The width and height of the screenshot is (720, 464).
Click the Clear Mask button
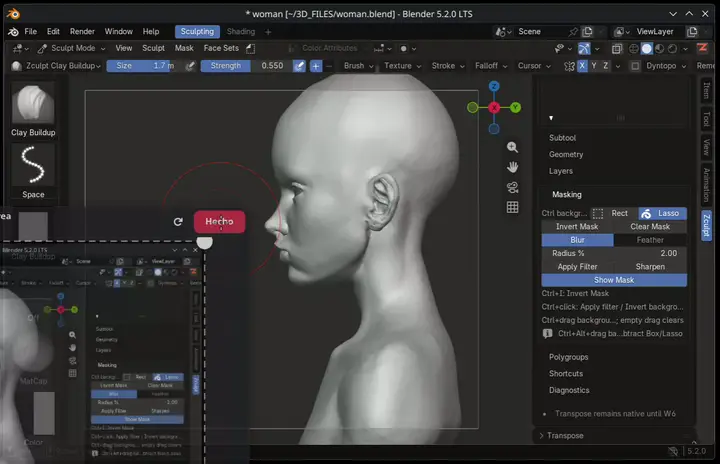(x=650, y=226)
